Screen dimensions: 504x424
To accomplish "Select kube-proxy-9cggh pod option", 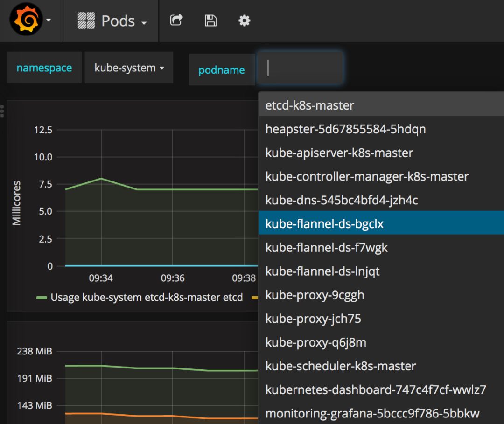I will point(381,295).
